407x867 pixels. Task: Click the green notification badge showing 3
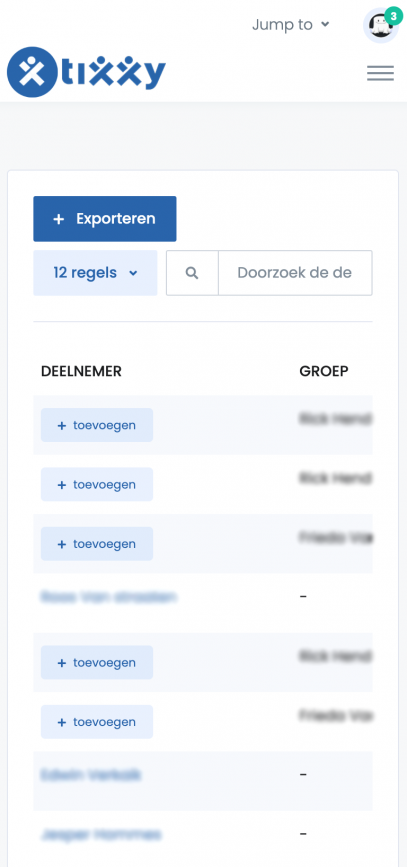393,17
